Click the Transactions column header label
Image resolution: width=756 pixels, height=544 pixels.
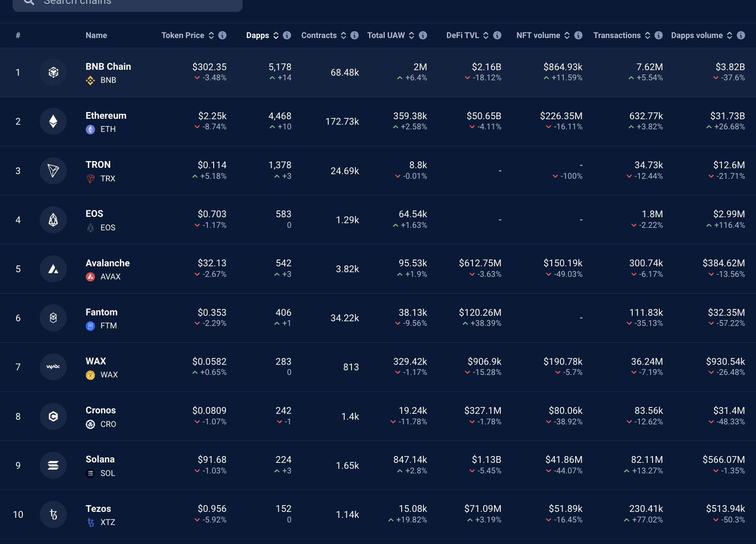click(617, 36)
